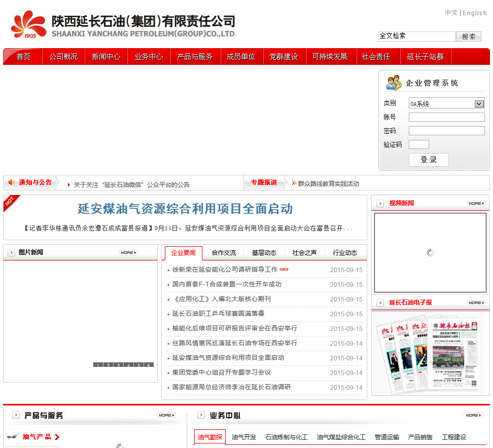
Task: Open 群众路线教育实践活动 special report
Action: (328, 184)
